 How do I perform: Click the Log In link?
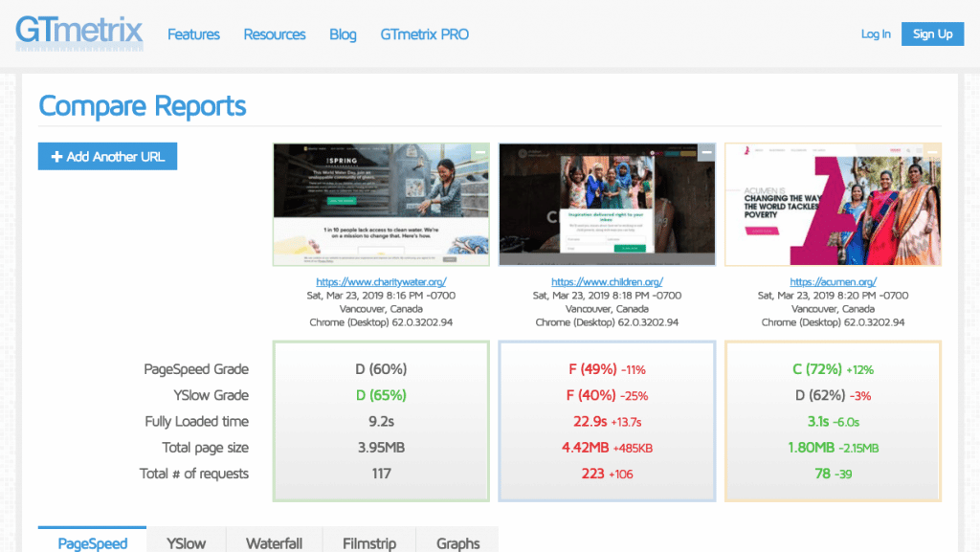tap(876, 33)
